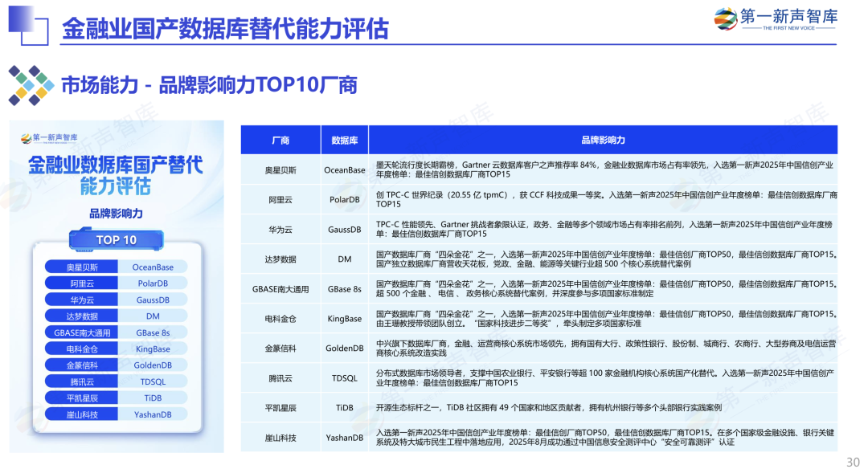Click the globe emblem in the brand logo
Viewport: 868px width, 473px height.
pyautogui.click(x=727, y=18)
